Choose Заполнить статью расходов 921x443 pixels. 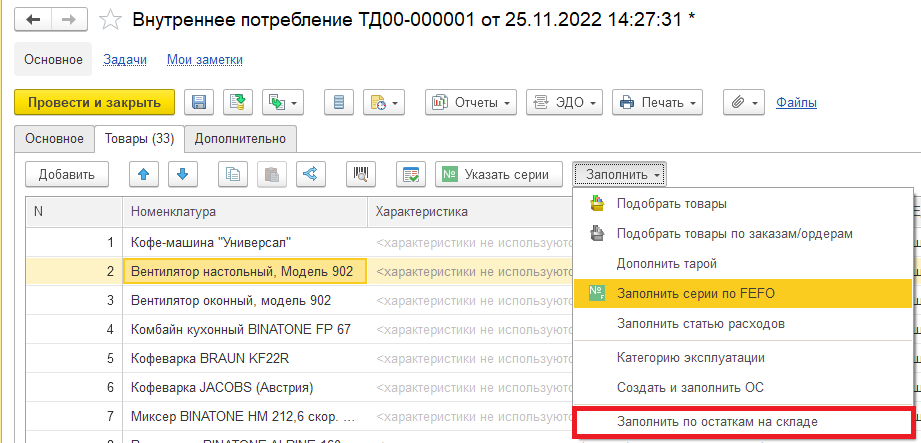click(742, 323)
